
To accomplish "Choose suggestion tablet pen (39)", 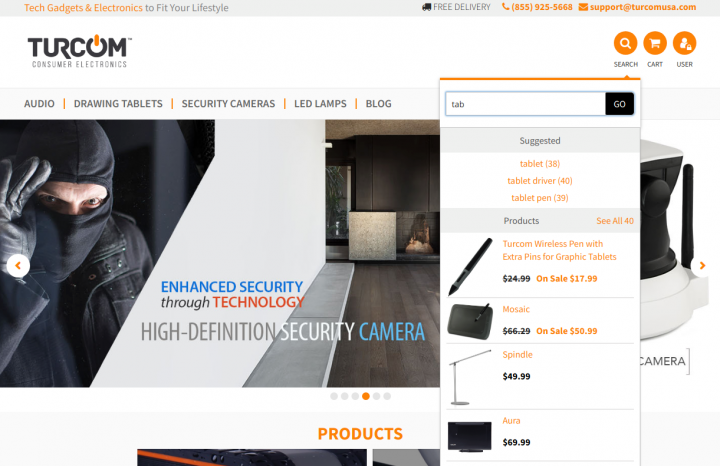I will pos(540,198).
